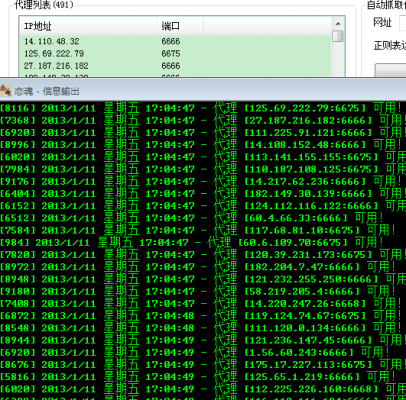
Task: Click the button below 正则表达式 label
Action: [390, 70]
